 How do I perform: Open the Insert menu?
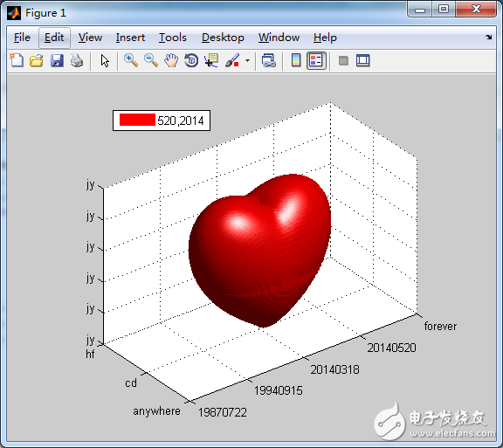130,38
